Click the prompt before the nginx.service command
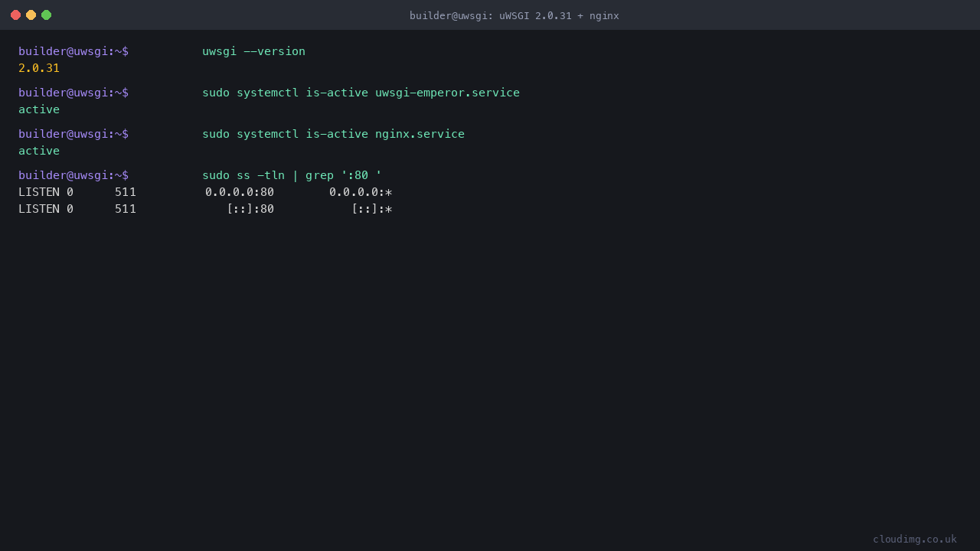Screen dimensions: 980x551 click(73, 134)
